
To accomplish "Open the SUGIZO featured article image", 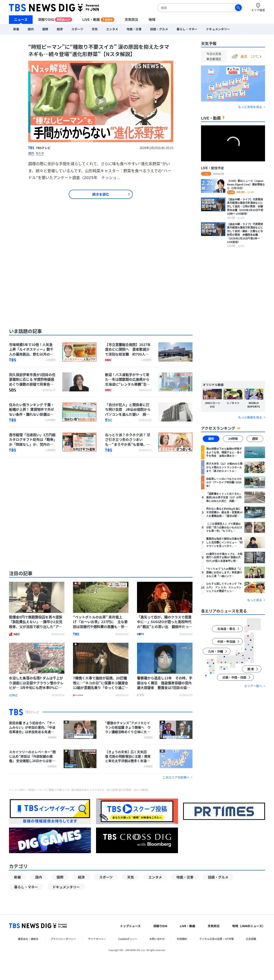I will pyautogui.click(x=164, y=597).
